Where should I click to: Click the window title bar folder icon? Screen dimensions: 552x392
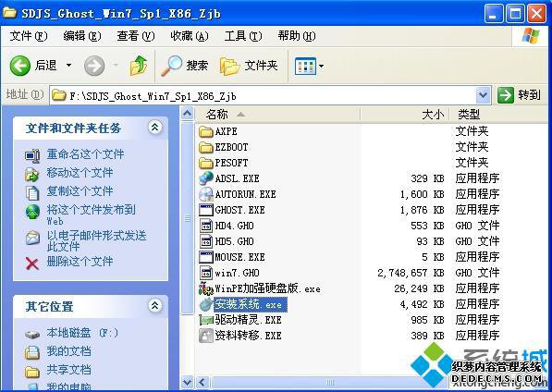[9, 13]
